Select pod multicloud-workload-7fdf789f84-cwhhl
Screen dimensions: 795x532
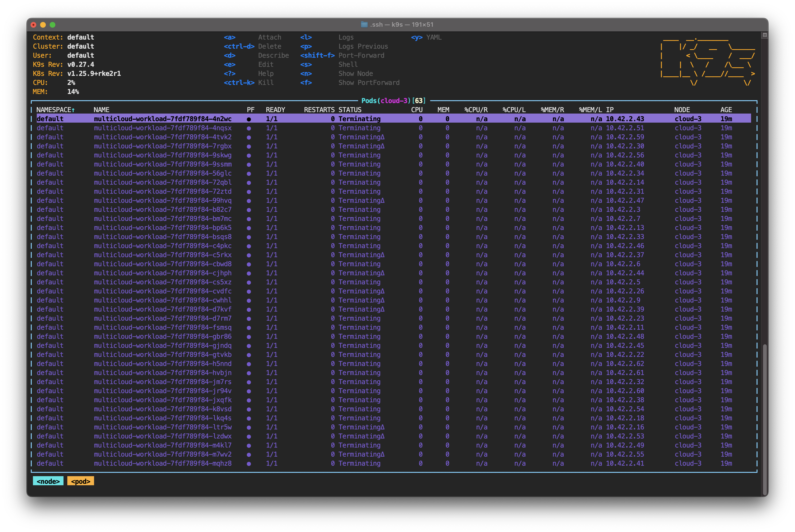coord(394,300)
